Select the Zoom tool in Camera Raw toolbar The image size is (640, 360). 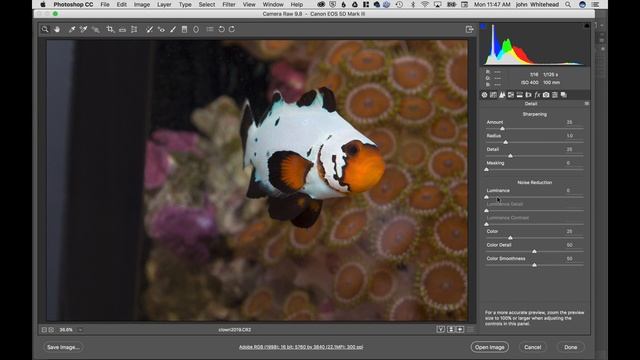click(x=45, y=29)
